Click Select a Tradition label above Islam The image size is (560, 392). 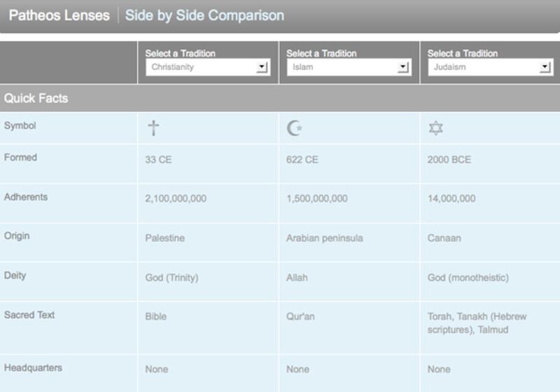(321, 54)
